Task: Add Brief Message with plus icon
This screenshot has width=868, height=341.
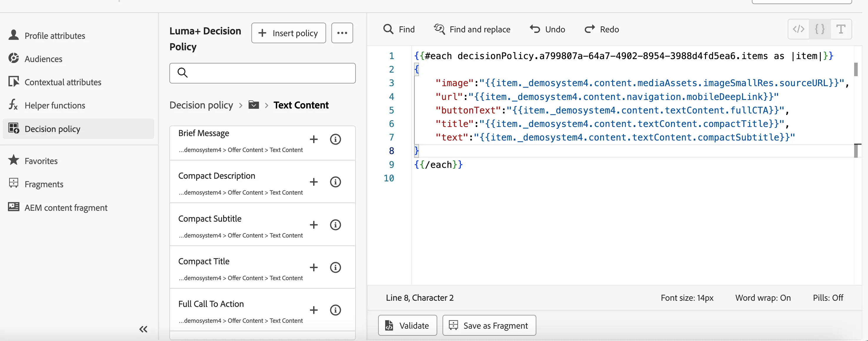Action: 314,139
